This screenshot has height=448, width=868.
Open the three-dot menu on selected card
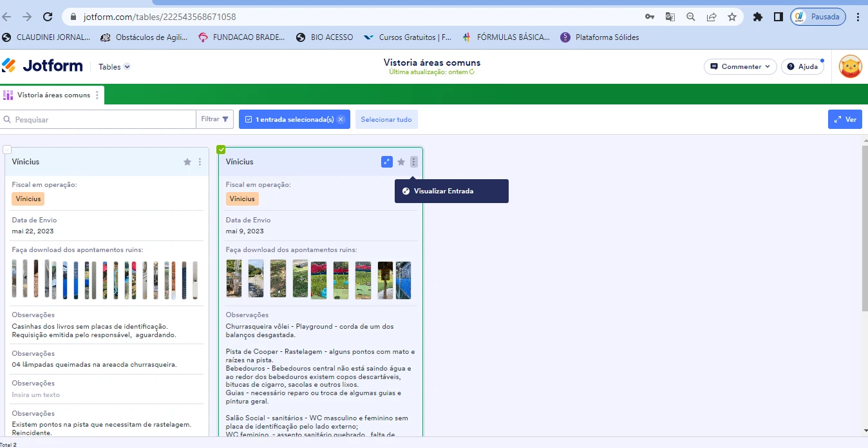[x=414, y=161]
